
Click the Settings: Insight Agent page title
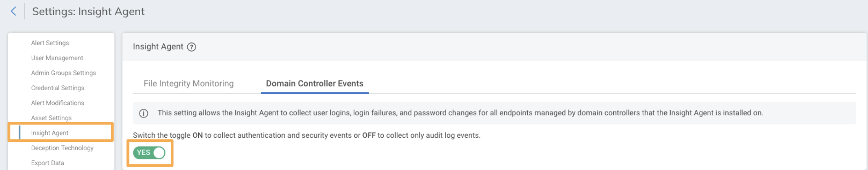pos(88,12)
